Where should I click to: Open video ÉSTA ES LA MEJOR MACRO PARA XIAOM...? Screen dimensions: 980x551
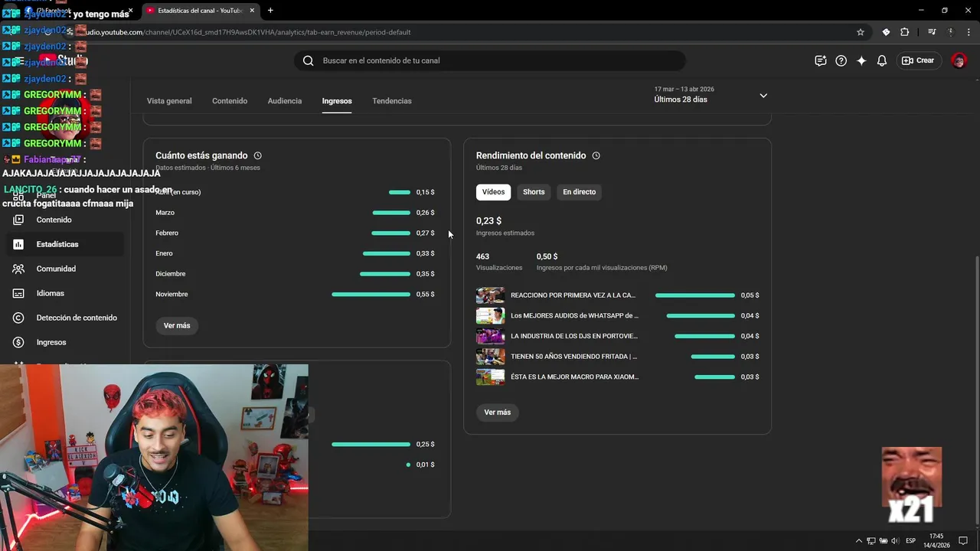574,377
